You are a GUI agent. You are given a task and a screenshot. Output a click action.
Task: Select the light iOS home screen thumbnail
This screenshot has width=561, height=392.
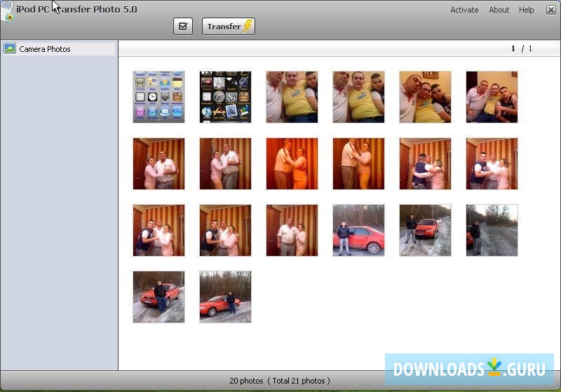click(x=159, y=97)
